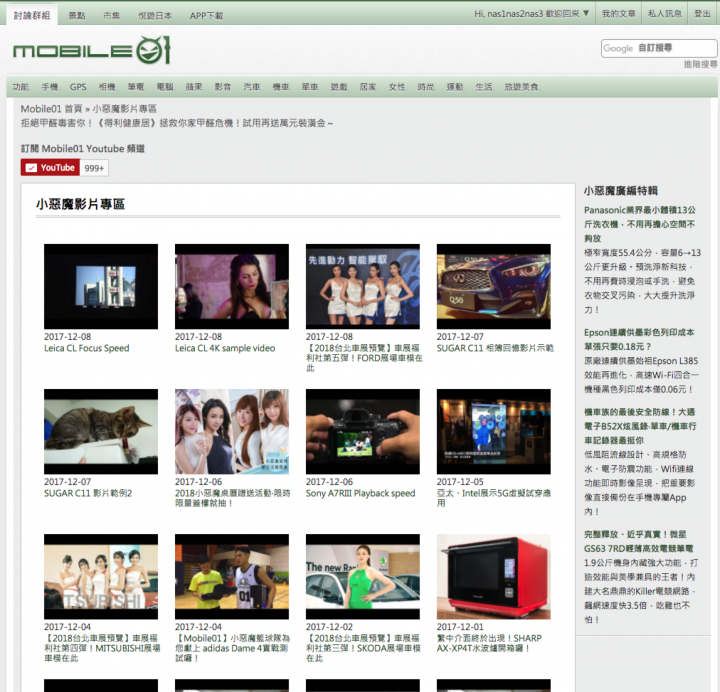The image size is (720, 692).
Task: Open 我的文章 link
Action: pyautogui.click(x=619, y=14)
